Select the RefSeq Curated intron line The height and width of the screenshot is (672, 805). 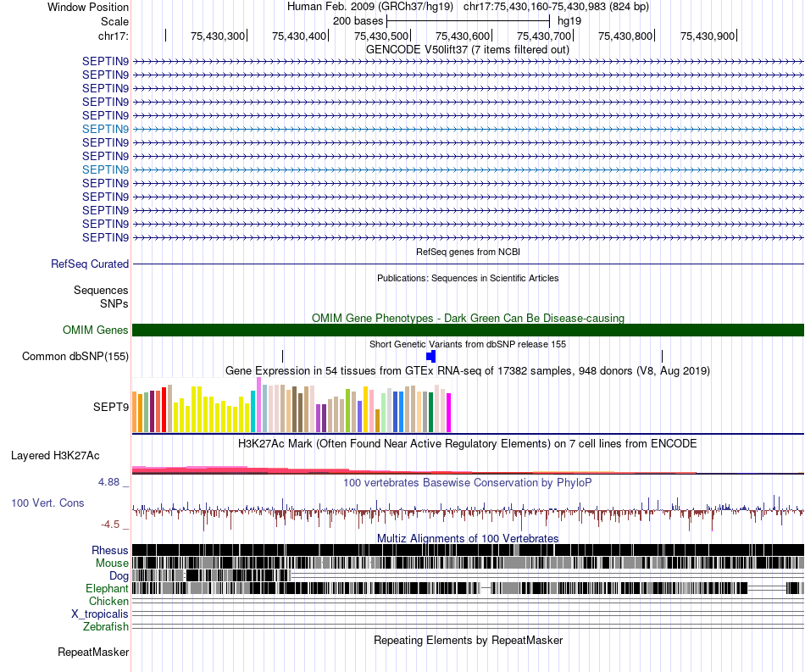click(x=468, y=264)
